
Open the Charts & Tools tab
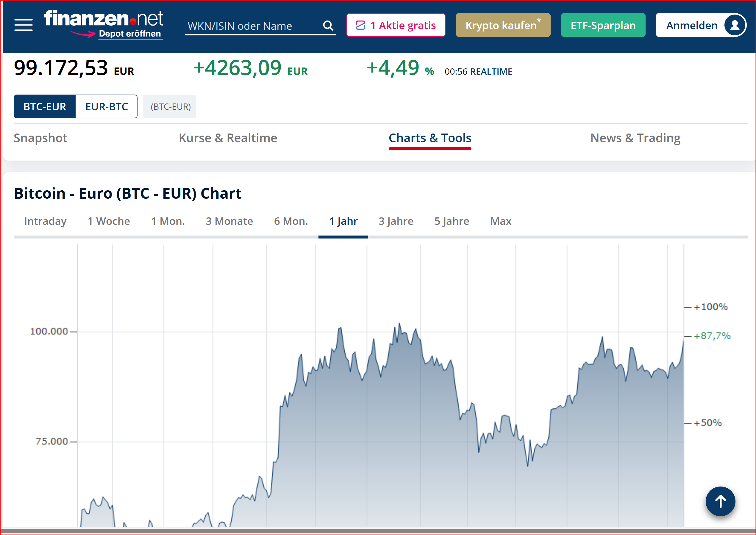click(x=429, y=138)
